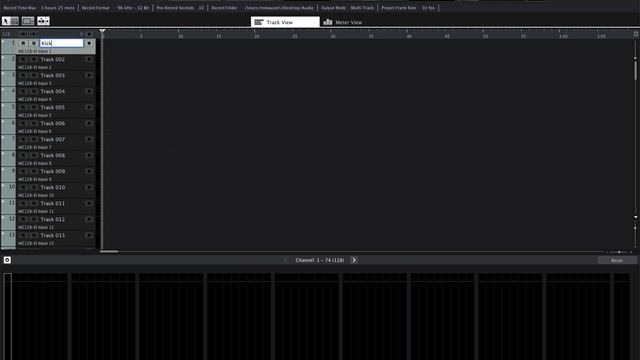Click the first square button before Track 010
The width and height of the screenshot is (640, 360).
(23, 187)
